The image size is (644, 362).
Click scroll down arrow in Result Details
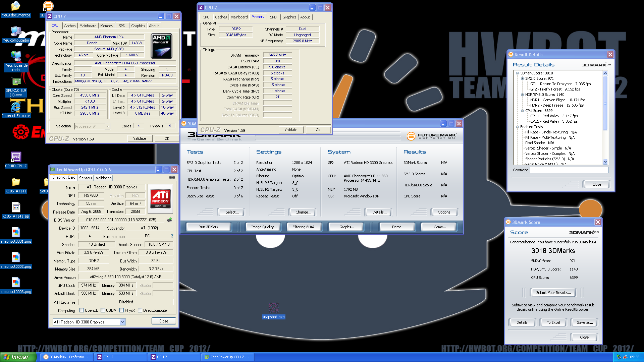tap(605, 162)
